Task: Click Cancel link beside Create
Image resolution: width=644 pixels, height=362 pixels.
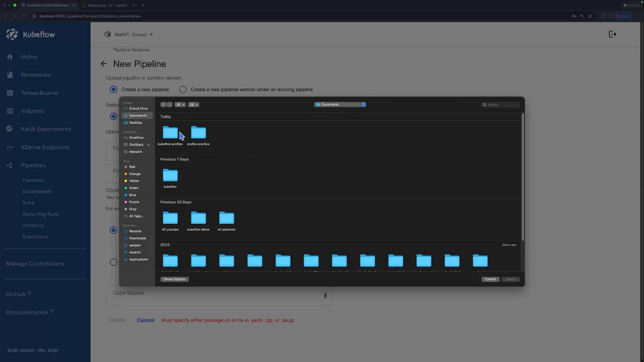Action: 146,320
